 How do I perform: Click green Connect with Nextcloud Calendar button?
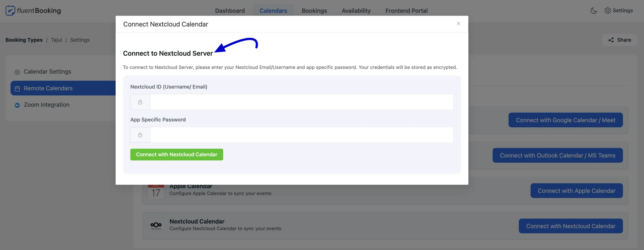pyautogui.click(x=177, y=155)
